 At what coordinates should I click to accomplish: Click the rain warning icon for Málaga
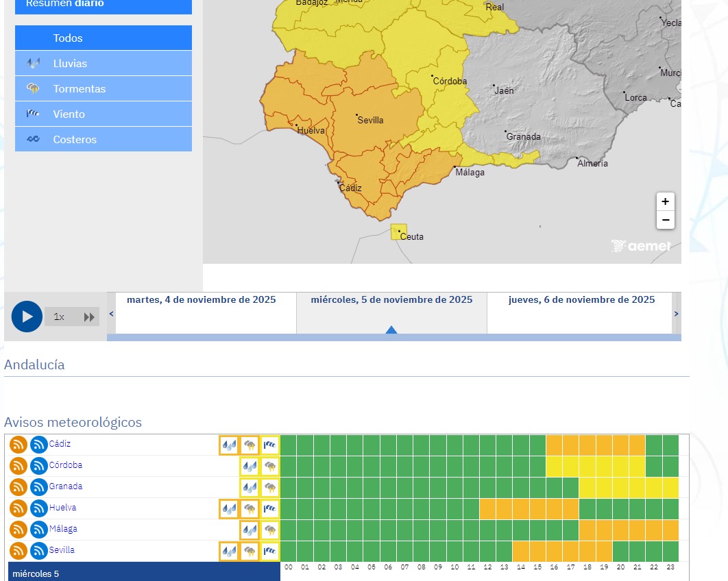coord(250,530)
